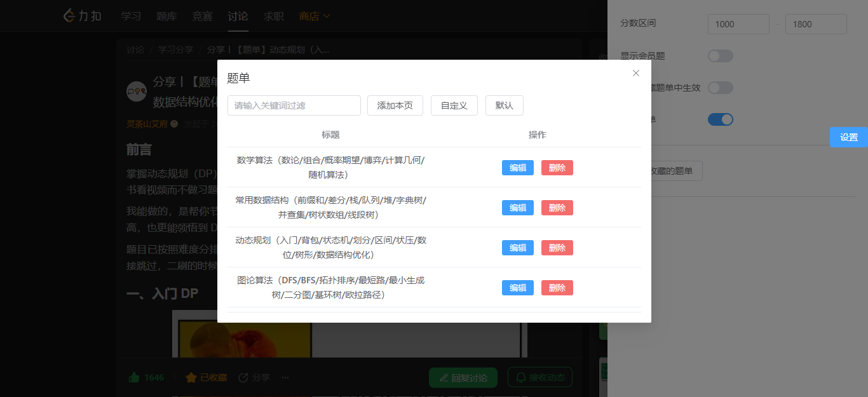The width and height of the screenshot is (868, 397).
Task: Toggle the 显示会员题 switch
Action: coord(721,56)
